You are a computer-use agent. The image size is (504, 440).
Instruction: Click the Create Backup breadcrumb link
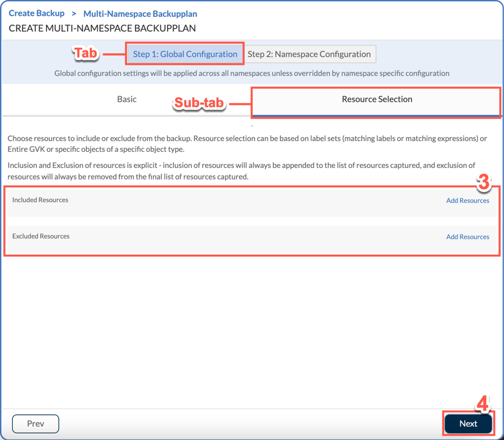click(x=36, y=13)
